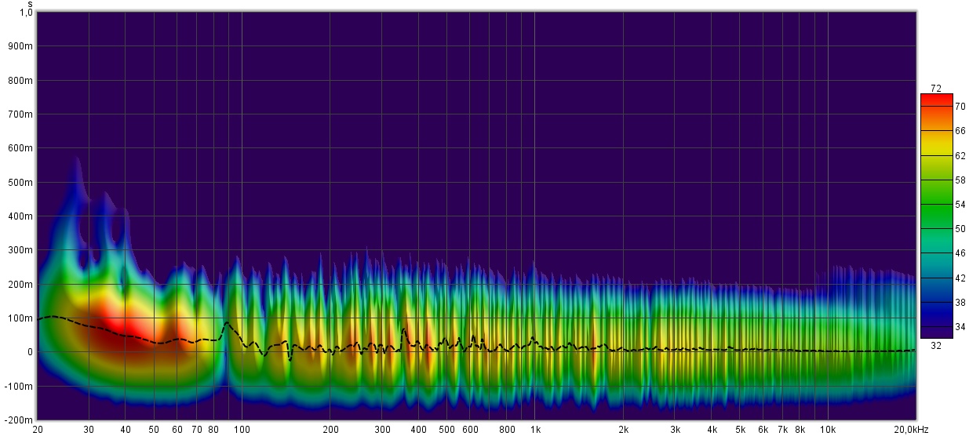
Task: Click the 54 label on the color scale
Action: pos(960,204)
